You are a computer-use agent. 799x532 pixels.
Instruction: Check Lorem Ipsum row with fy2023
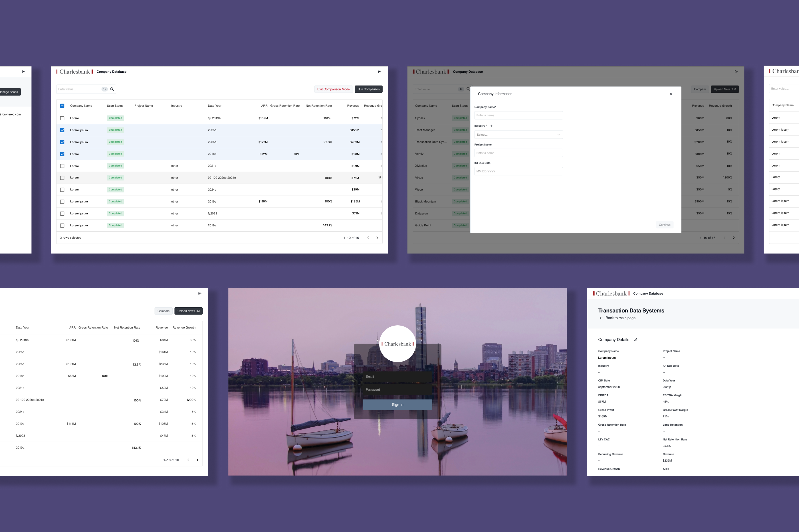tap(62, 214)
